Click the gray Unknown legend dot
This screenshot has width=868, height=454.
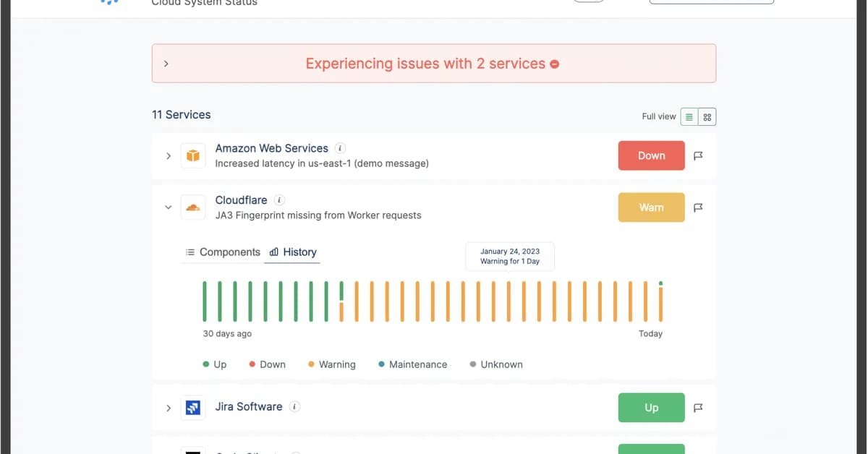pos(473,364)
